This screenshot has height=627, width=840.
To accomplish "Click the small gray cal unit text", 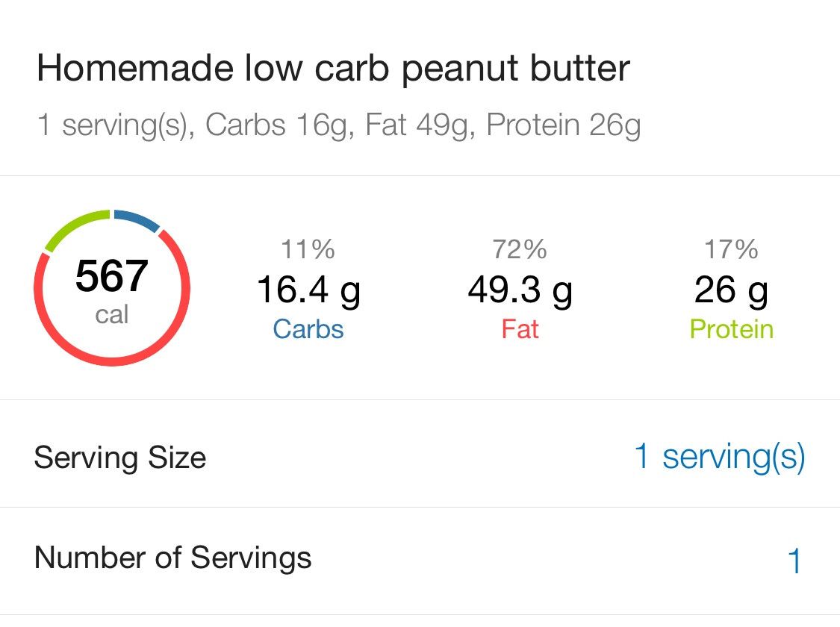I will pyautogui.click(x=112, y=314).
